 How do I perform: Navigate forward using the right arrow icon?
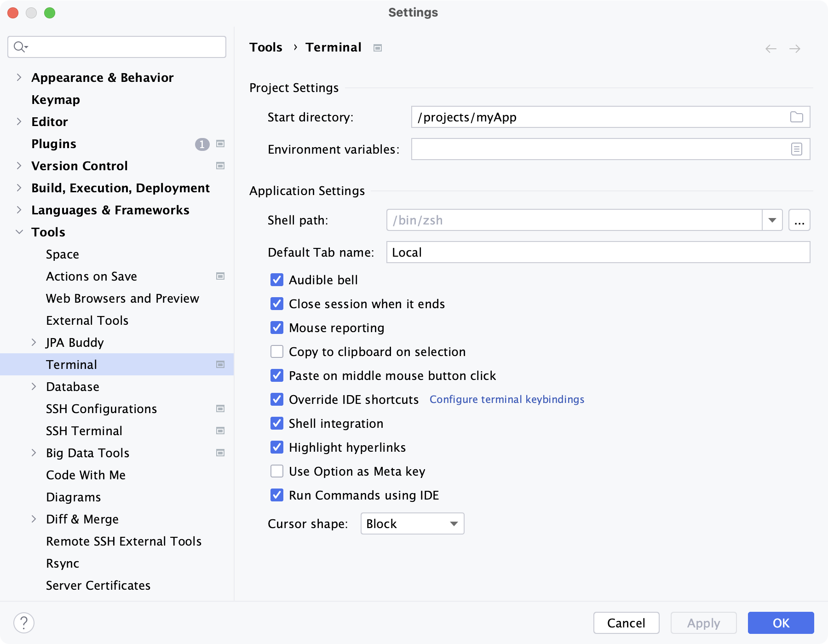pos(795,48)
